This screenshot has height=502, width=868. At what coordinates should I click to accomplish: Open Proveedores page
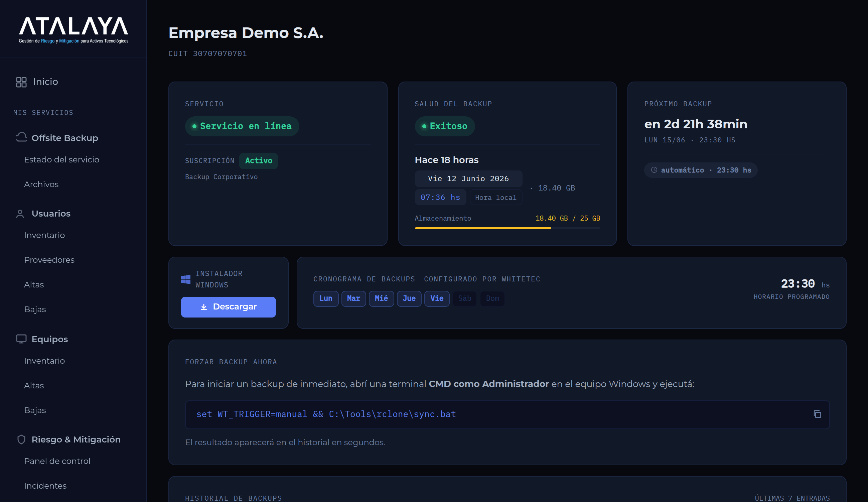pos(49,260)
